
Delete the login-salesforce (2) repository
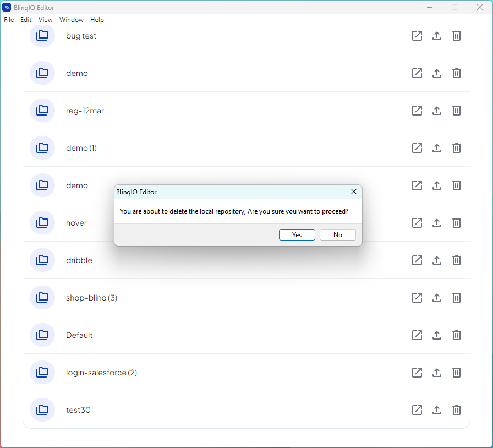(x=457, y=373)
